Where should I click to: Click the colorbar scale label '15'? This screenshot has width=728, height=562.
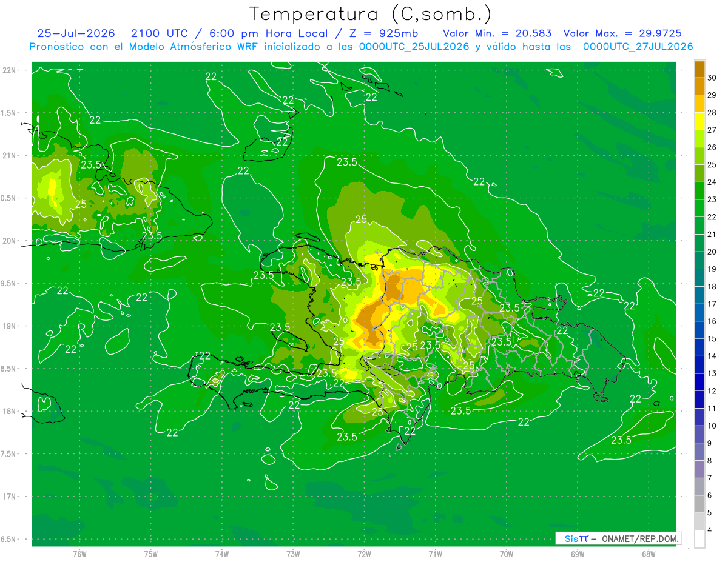click(x=712, y=339)
